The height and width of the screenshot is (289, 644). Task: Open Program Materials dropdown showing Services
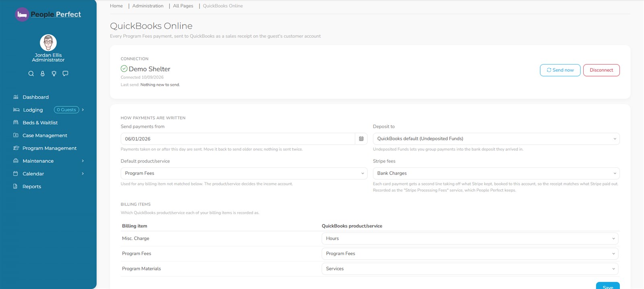470,269
